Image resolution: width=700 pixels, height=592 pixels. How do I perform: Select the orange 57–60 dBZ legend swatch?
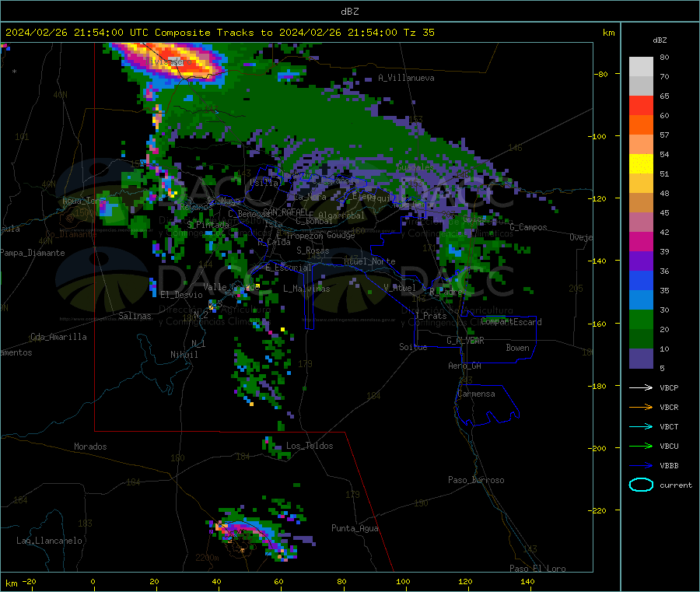click(x=641, y=125)
